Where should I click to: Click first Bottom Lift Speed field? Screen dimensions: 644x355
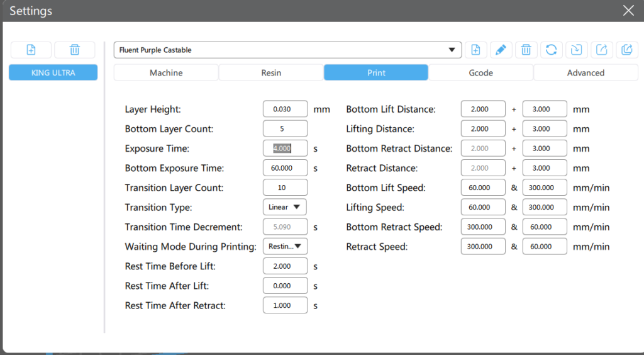pyautogui.click(x=483, y=188)
